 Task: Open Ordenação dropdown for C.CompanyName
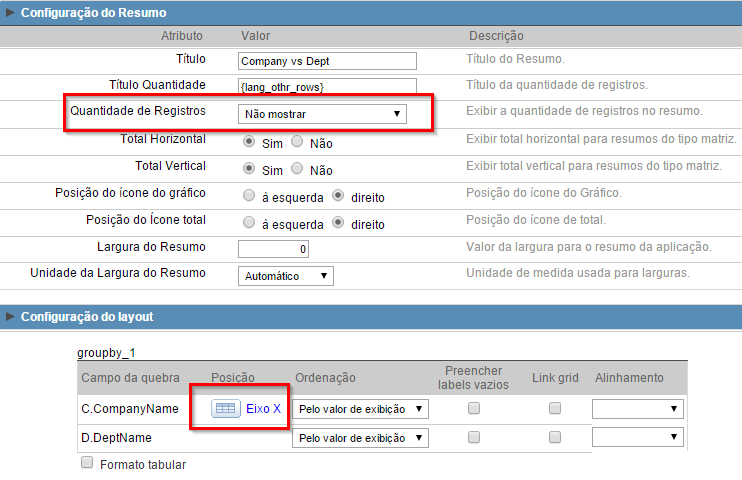point(360,409)
